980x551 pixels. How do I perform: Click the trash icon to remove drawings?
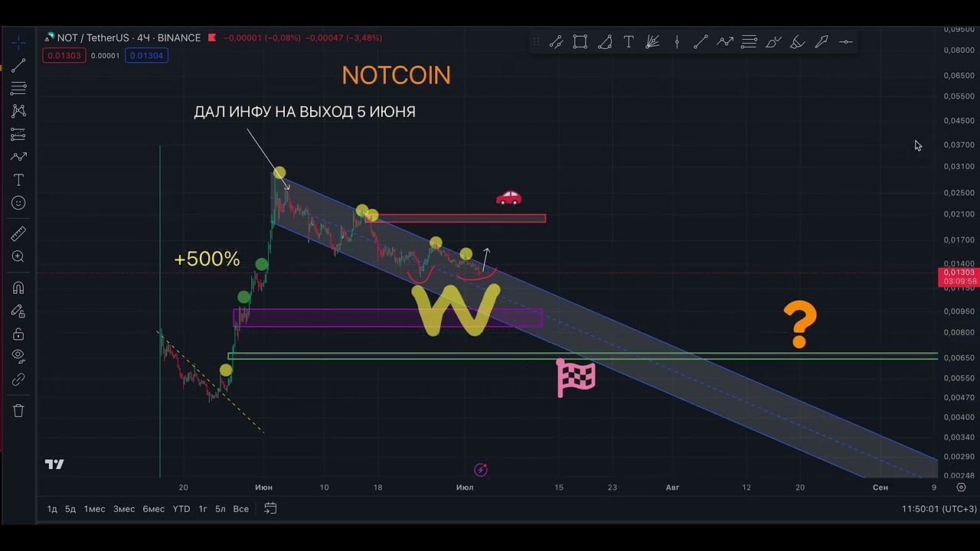18,410
